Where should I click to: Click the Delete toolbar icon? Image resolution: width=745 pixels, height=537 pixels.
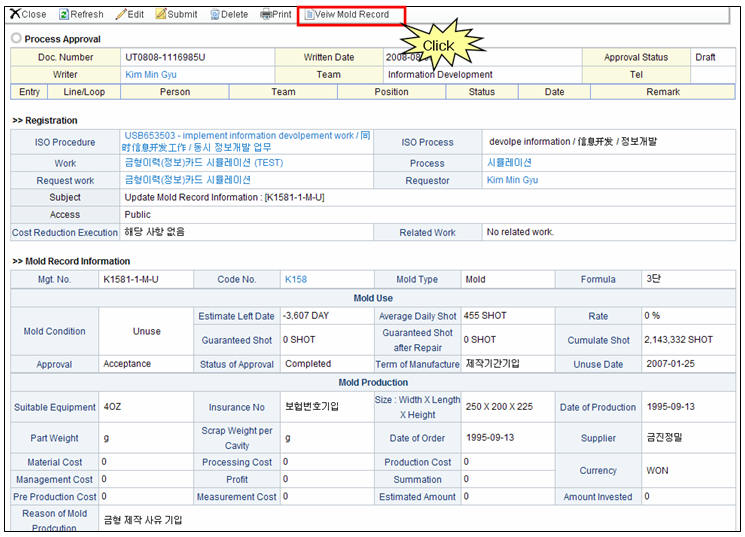pos(215,15)
